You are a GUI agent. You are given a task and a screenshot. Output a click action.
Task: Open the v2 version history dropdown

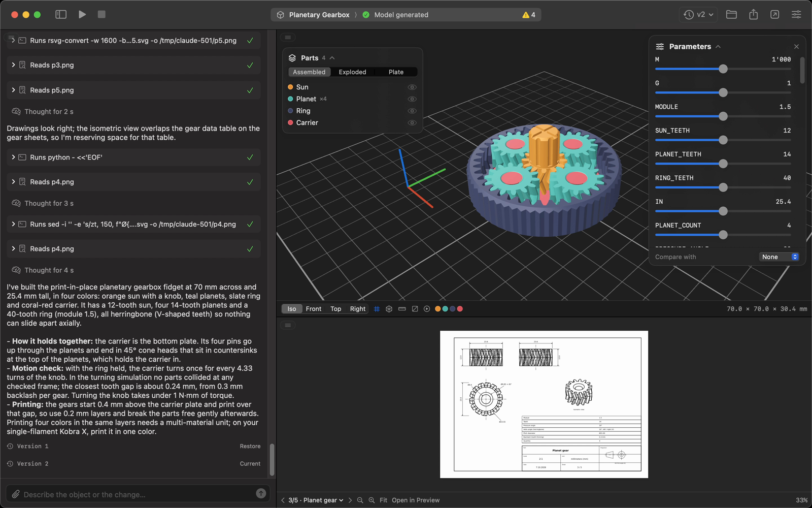698,15
